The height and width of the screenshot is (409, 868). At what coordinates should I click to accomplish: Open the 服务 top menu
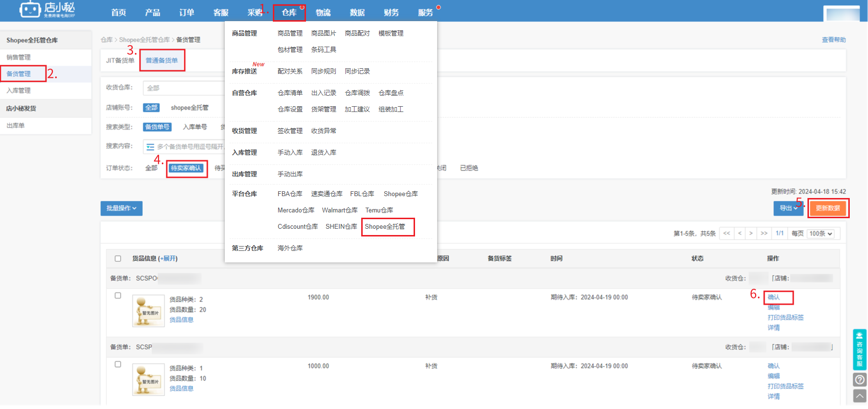click(426, 12)
